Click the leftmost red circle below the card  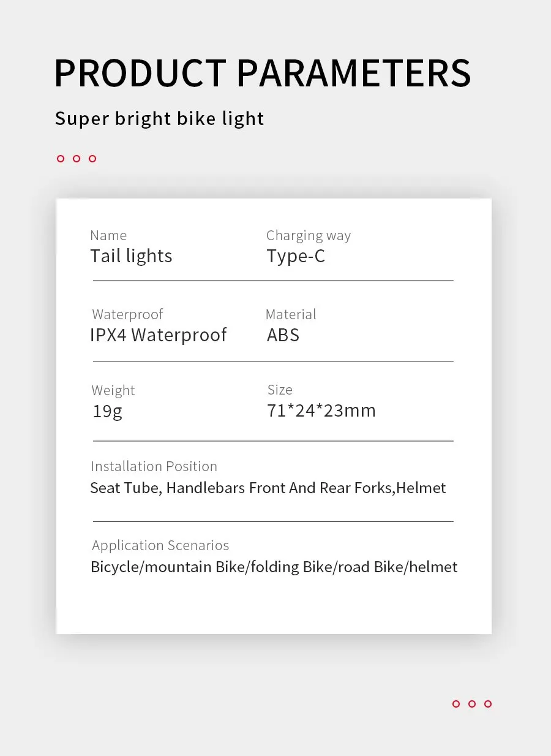pos(456,704)
